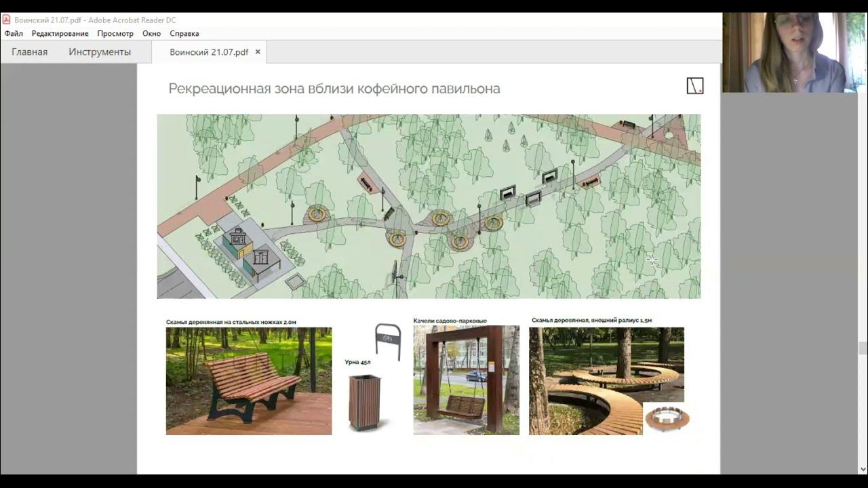868x488 pixels.
Task: Click the caption Урна 45л
Action: pos(357,362)
